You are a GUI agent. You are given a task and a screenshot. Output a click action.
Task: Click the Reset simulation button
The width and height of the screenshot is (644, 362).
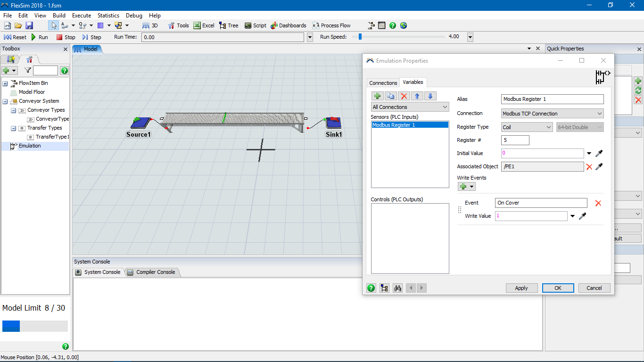[15, 37]
